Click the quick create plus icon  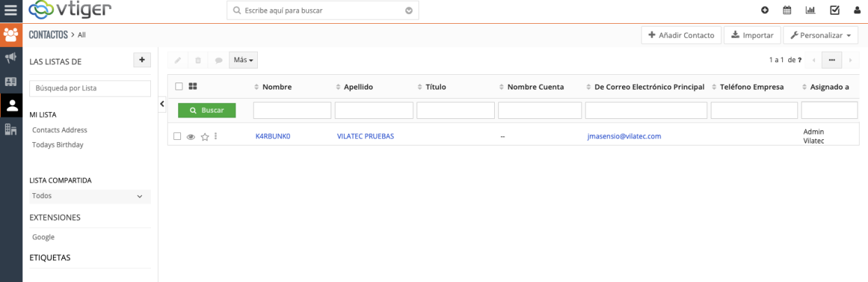tap(765, 10)
